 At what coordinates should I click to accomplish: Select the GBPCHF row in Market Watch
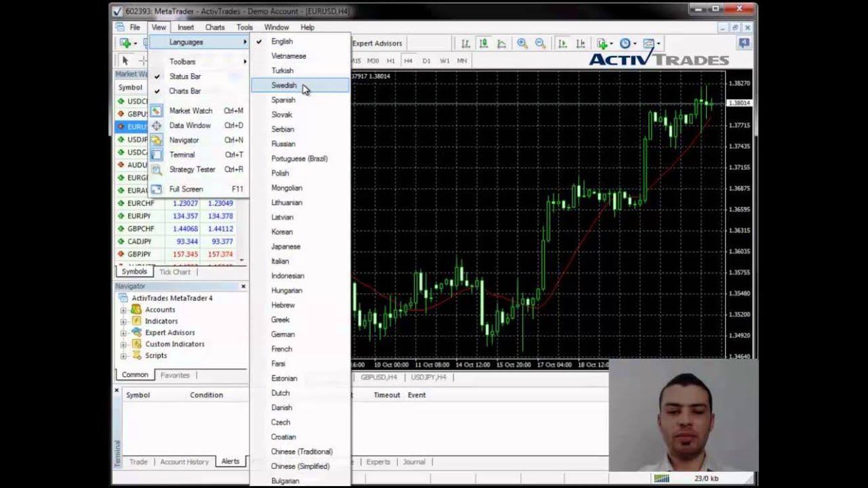coord(176,229)
